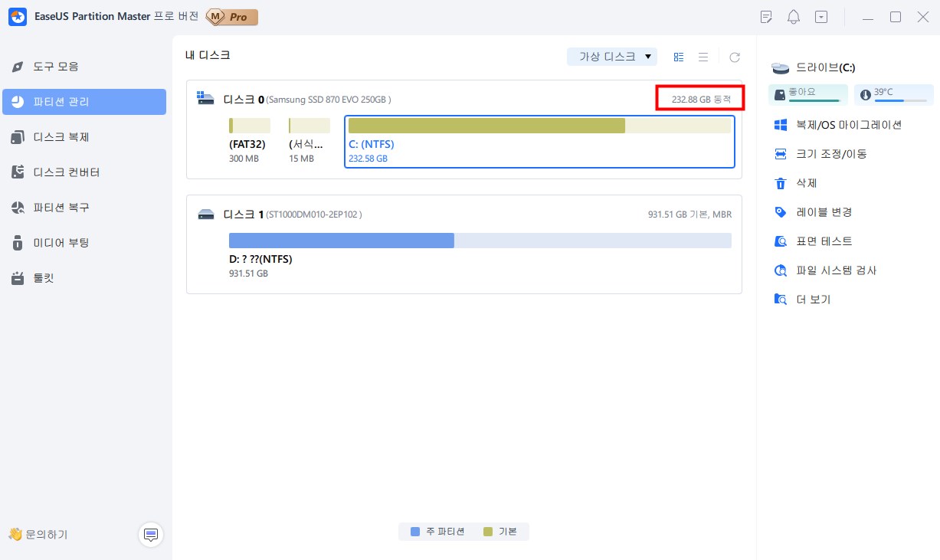Image resolution: width=940 pixels, height=560 pixels.
Task: Click the 드라이브(C:) drive icon
Action: 780,68
